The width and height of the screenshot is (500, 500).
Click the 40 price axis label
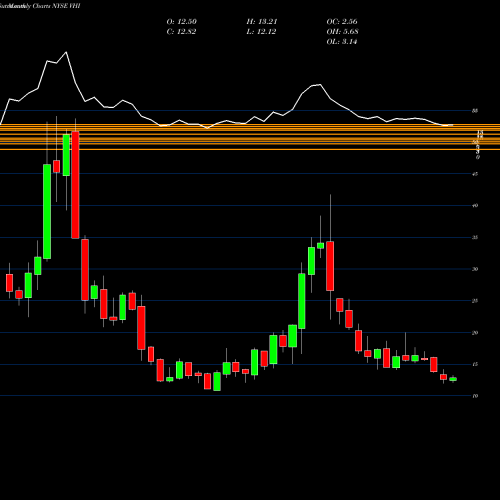(475, 206)
